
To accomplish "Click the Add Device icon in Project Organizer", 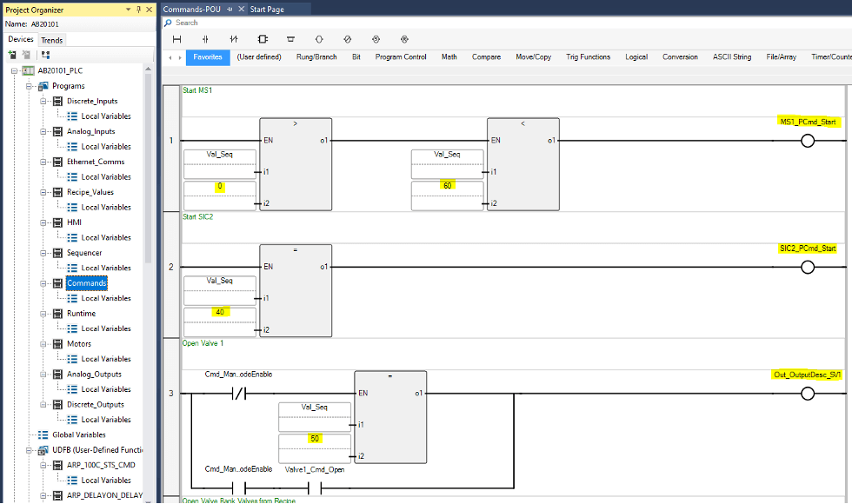I will [12, 55].
